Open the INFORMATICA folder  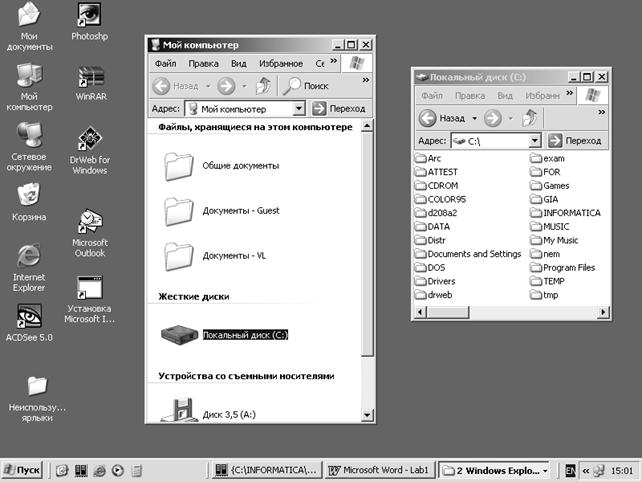[571, 213]
